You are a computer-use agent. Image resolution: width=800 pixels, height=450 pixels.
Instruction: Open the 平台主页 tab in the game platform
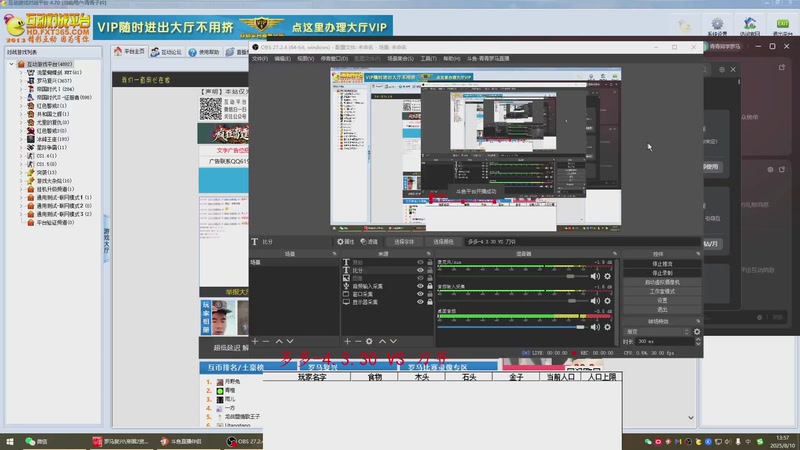pos(130,52)
